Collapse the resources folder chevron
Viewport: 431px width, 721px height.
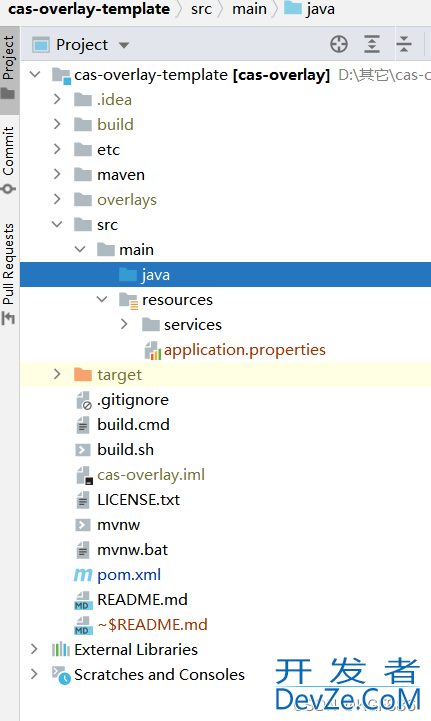coord(102,299)
